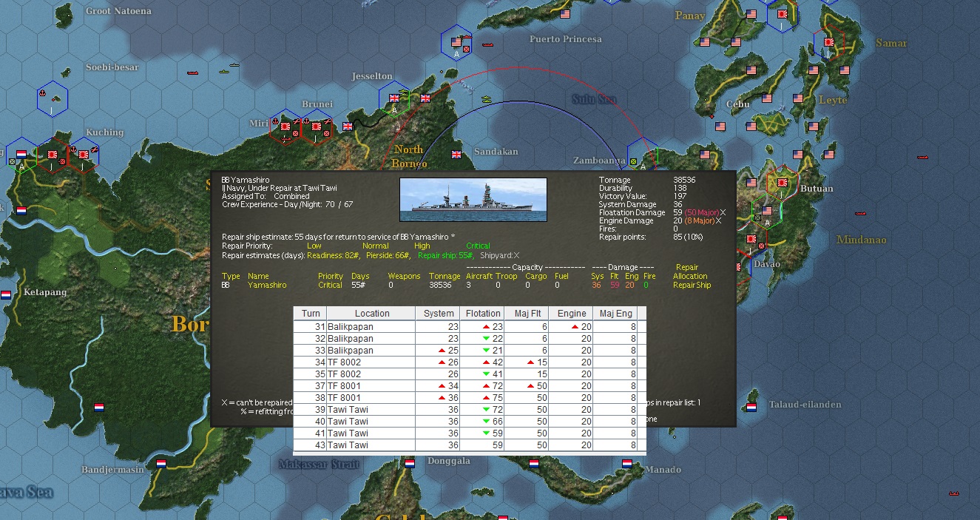This screenshot has width=980, height=520.
Task: Sort ship list by Days column
Action: pyautogui.click(x=360, y=276)
